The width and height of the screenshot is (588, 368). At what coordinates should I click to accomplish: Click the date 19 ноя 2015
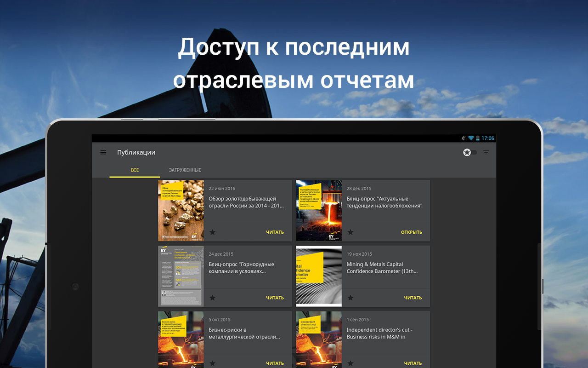click(x=359, y=254)
